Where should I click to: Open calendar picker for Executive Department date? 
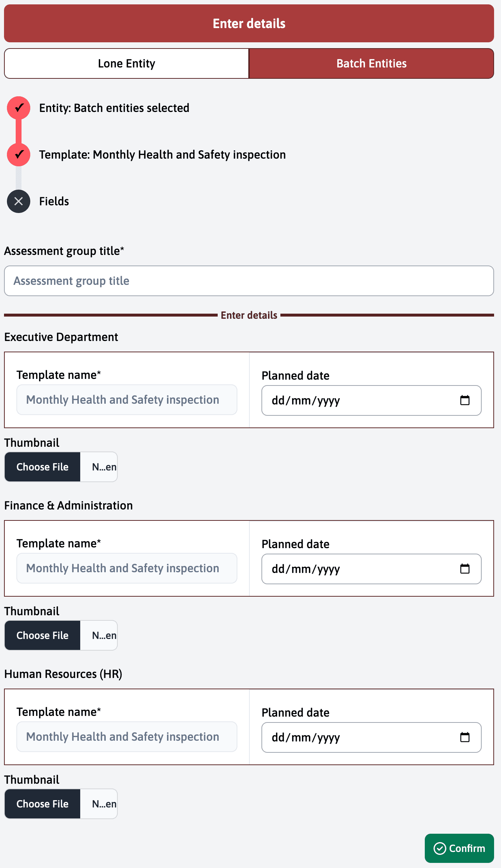[x=465, y=400]
